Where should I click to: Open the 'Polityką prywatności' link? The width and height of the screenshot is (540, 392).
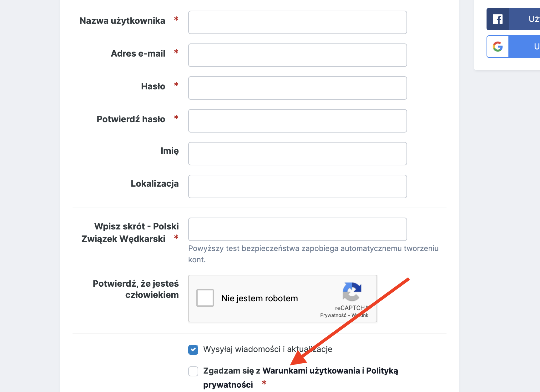pos(381,371)
